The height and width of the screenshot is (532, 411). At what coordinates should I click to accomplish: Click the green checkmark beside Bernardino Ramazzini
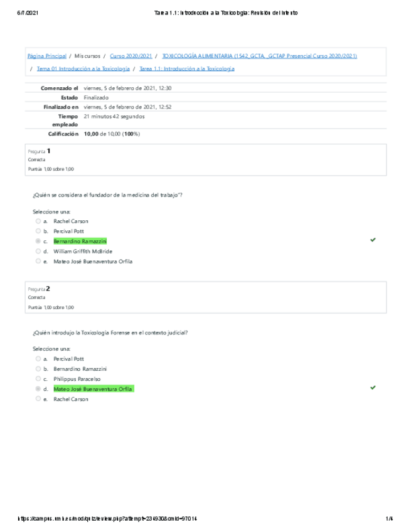[x=373, y=240]
